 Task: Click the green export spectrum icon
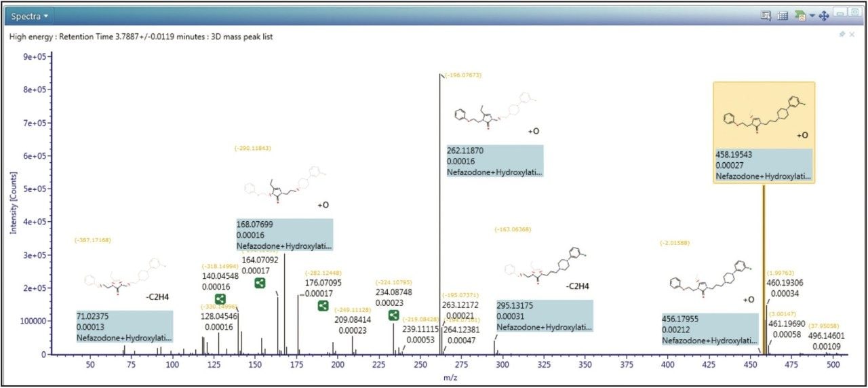800,15
